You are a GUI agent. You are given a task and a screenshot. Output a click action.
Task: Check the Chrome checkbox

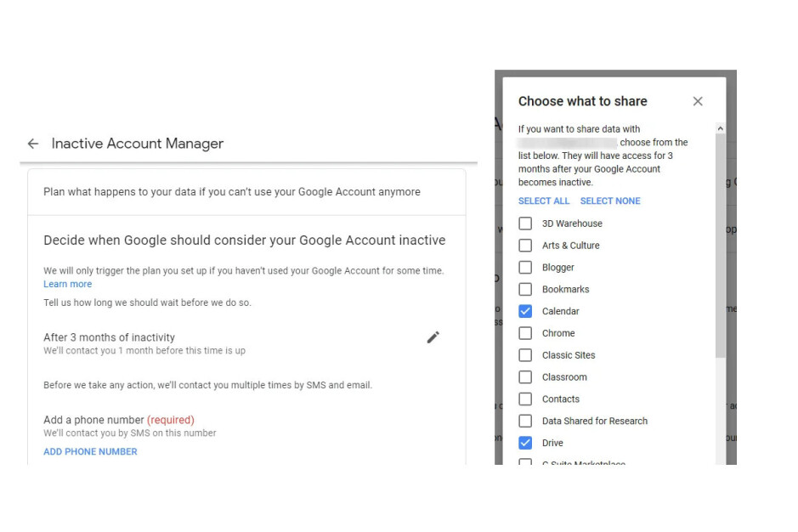pyautogui.click(x=525, y=333)
